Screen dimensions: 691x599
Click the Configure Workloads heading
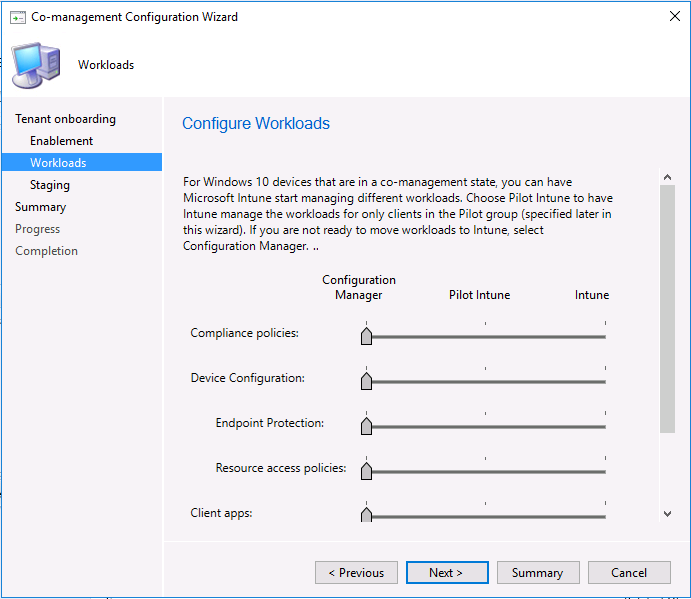256,123
